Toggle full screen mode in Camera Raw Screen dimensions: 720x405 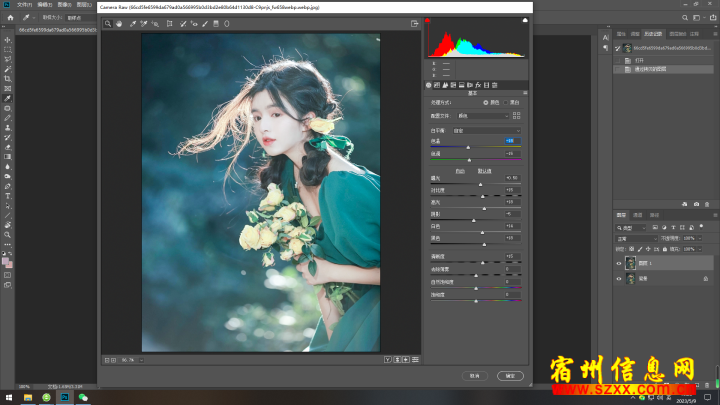(414, 24)
